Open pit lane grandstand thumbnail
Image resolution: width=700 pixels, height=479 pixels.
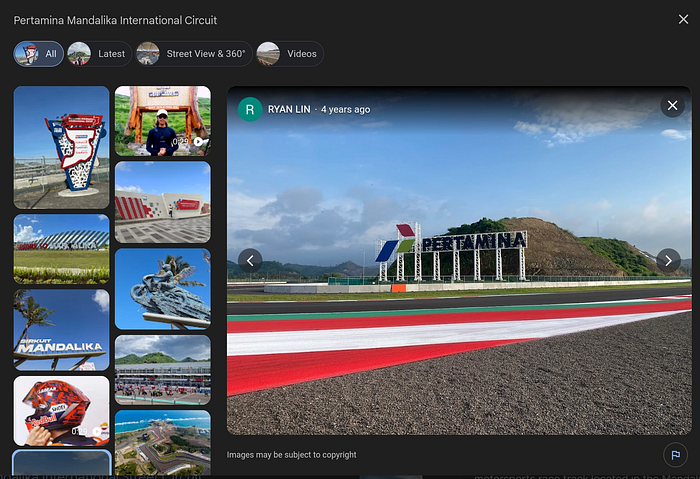coord(163,370)
